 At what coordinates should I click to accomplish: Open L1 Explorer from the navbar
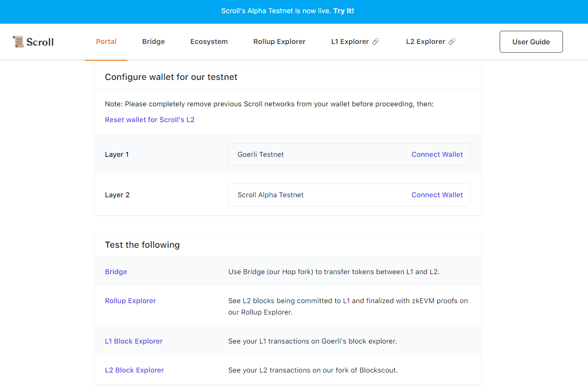350,42
